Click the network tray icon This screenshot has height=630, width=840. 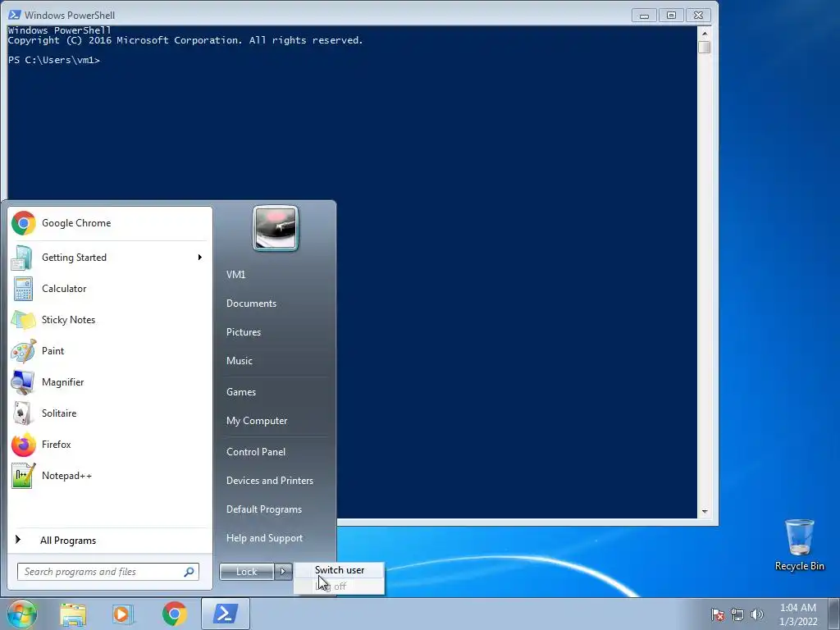(737, 614)
